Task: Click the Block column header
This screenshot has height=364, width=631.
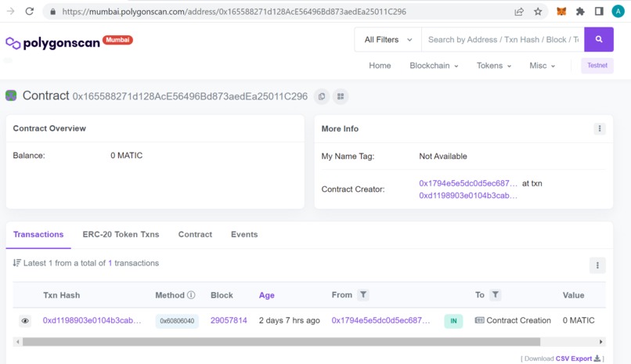Action: click(222, 295)
